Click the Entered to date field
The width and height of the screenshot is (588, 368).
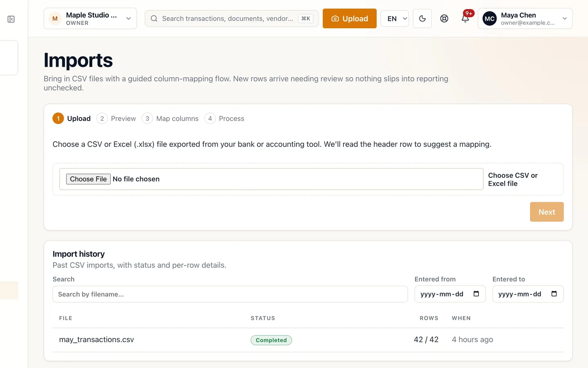pos(528,294)
